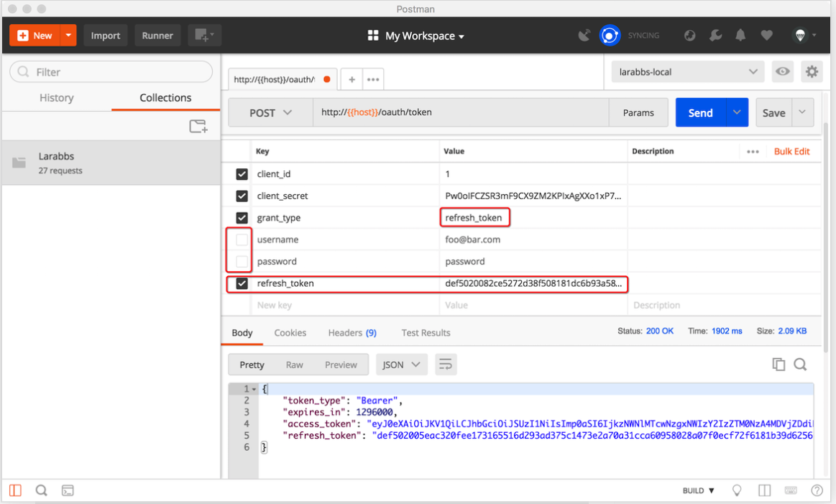Open notifications bell icon

click(740, 35)
